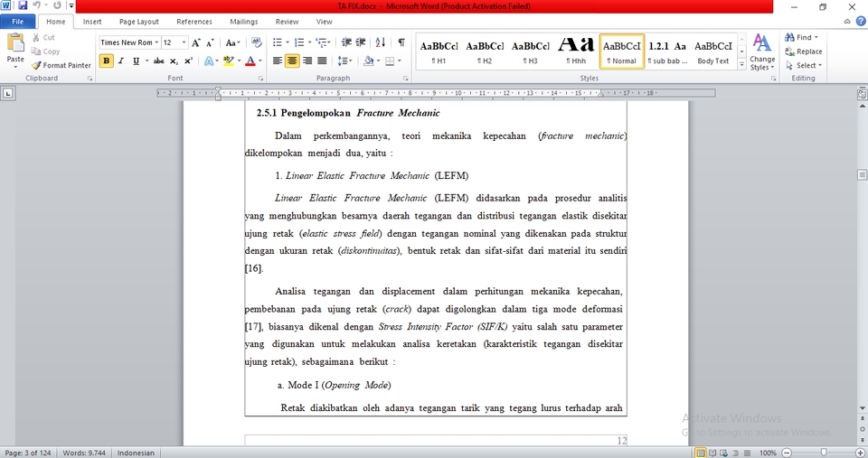The height and width of the screenshot is (458, 868).
Task: Switch to the Insert tab
Action: coord(92,22)
